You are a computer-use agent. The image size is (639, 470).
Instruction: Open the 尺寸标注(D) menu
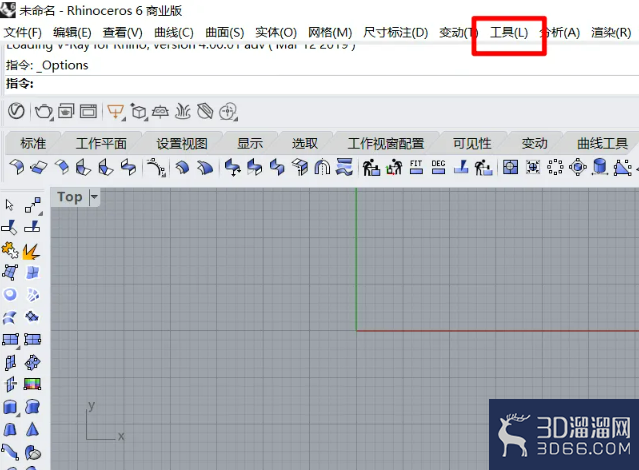click(x=396, y=32)
